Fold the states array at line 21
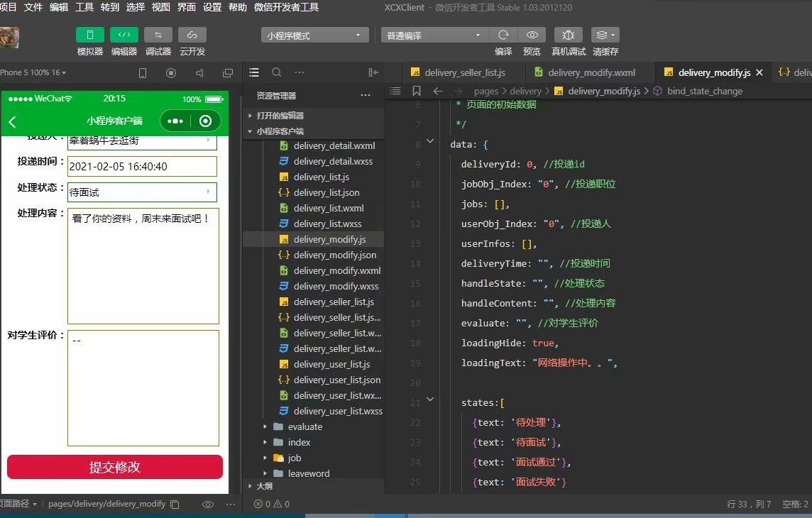This screenshot has width=812, height=518. click(430, 399)
